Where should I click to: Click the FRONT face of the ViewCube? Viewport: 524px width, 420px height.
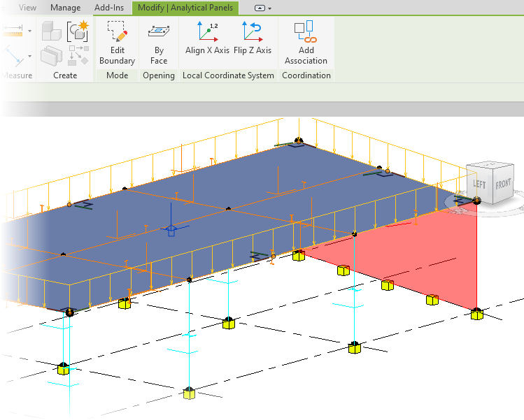502,184
